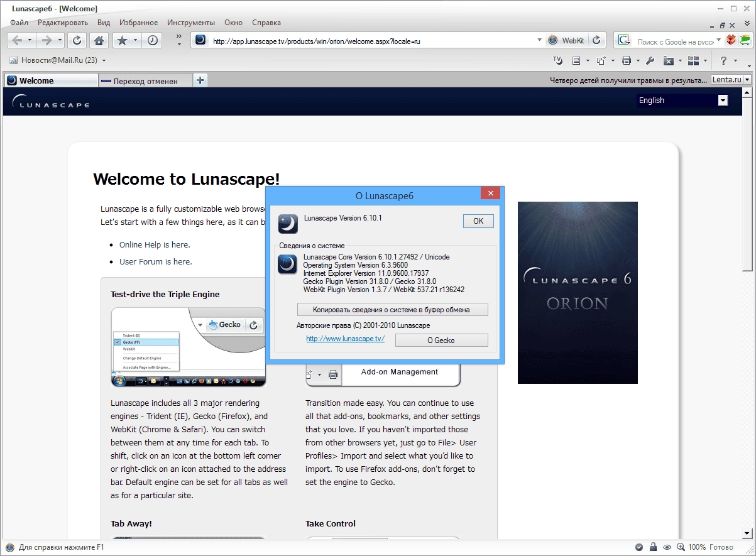Click the lock security icon in status bar
This screenshot has height=556, width=756.
[653, 547]
